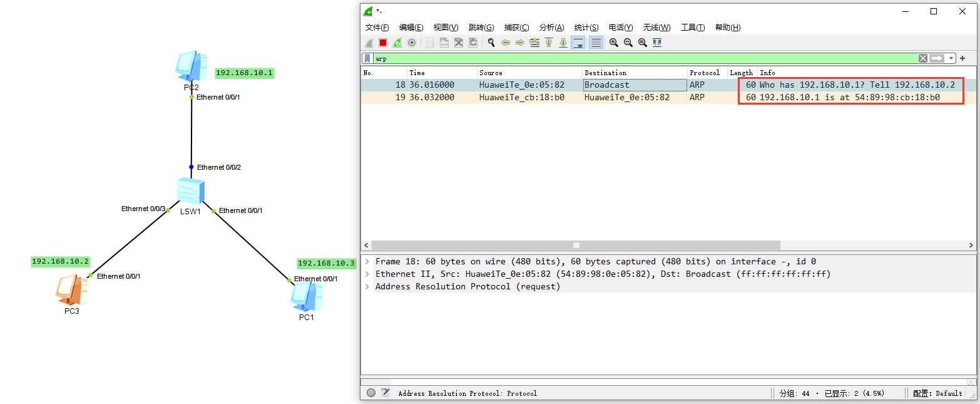Image resolution: width=980 pixels, height=404 pixels.
Task: Click the 配置: Default profile label
Action: tap(937, 393)
